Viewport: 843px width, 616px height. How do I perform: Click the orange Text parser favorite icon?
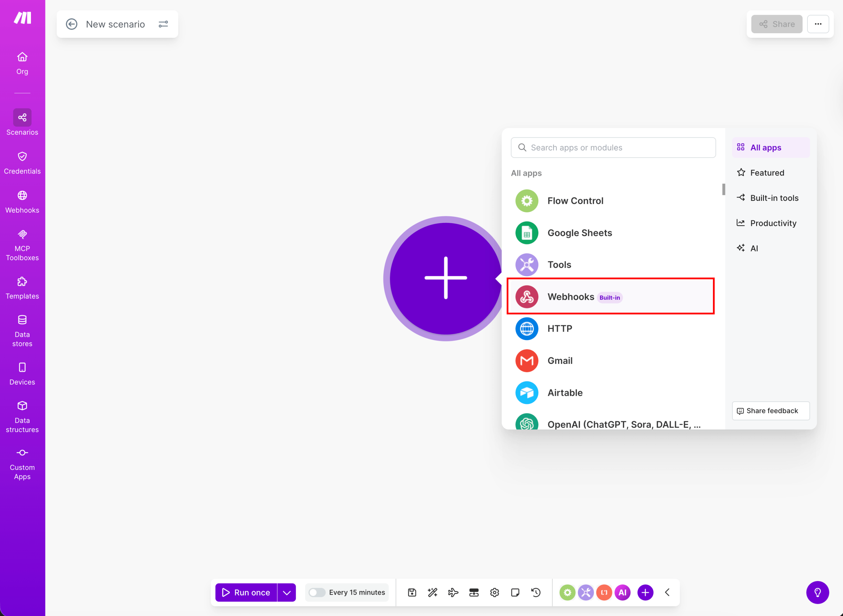(x=604, y=593)
